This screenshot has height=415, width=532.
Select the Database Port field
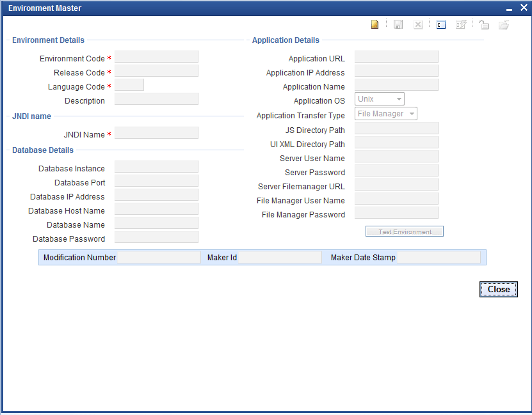coord(156,181)
